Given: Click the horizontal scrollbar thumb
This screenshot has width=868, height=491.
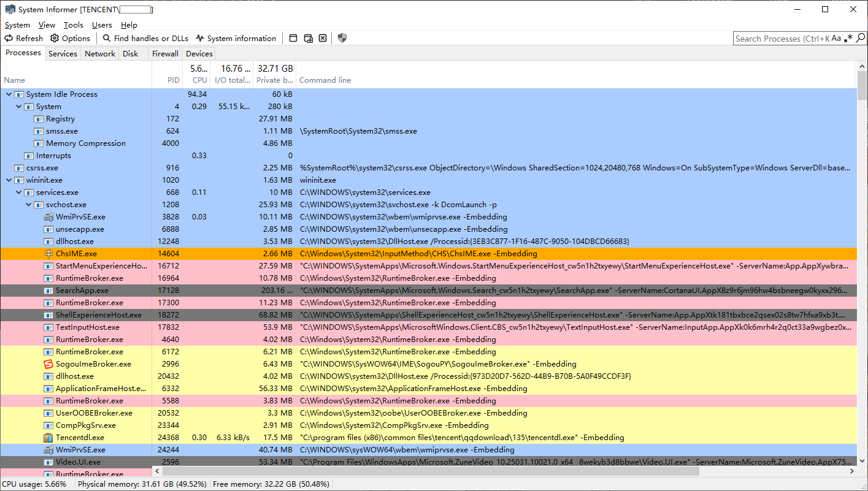Looking at the screenshot, I should 429,471.
